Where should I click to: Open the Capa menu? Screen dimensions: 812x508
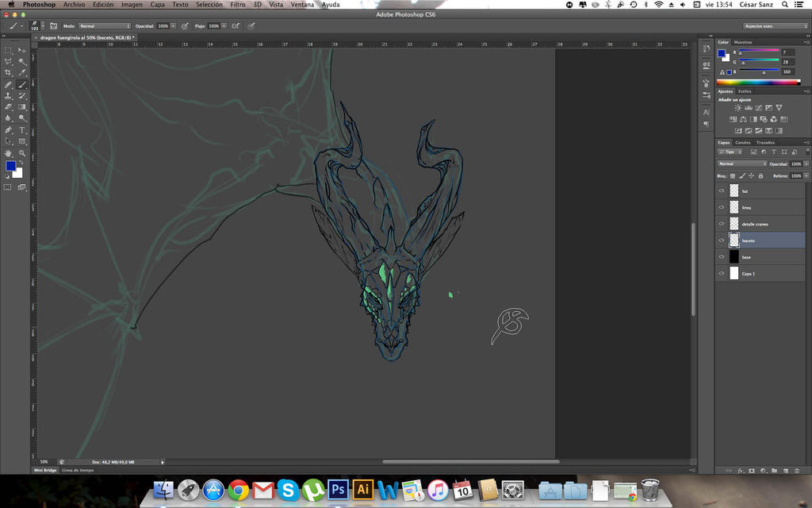coord(158,4)
